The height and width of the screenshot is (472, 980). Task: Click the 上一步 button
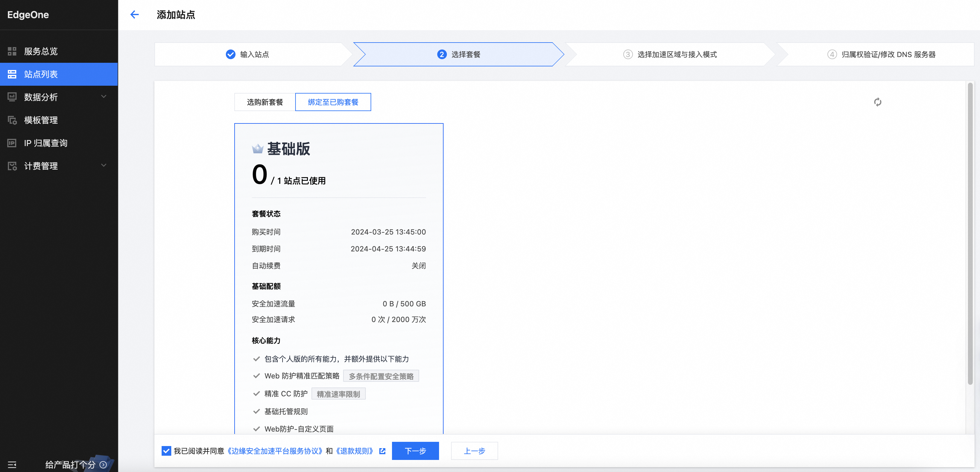[x=474, y=451]
